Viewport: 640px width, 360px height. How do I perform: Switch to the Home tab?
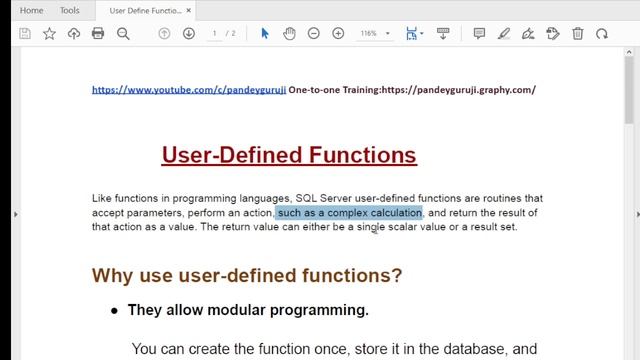click(x=31, y=11)
